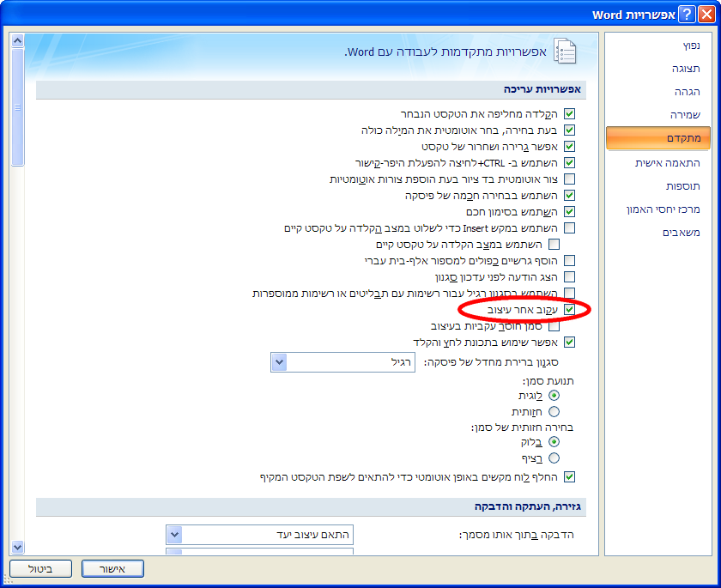The width and height of the screenshot is (721, 588).
Task: Click the dialog title 'אפשרויות Word'
Action: [633, 15]
